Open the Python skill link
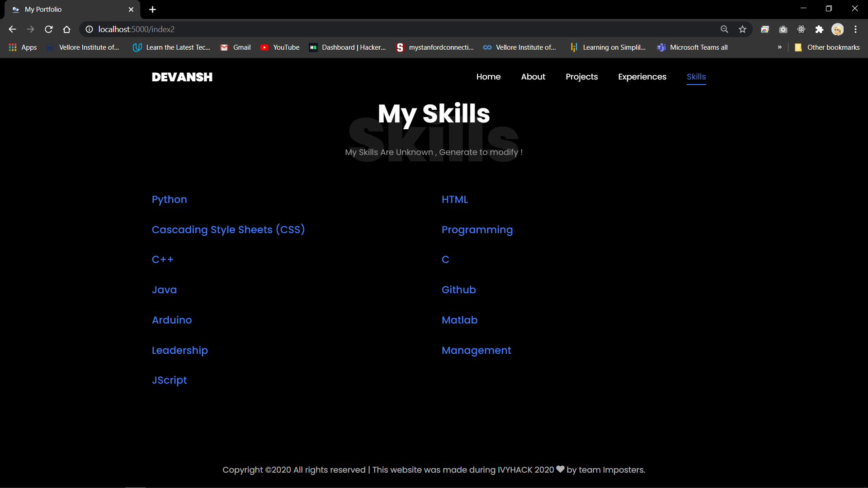The image size is (868, 488). coord(169,199)
